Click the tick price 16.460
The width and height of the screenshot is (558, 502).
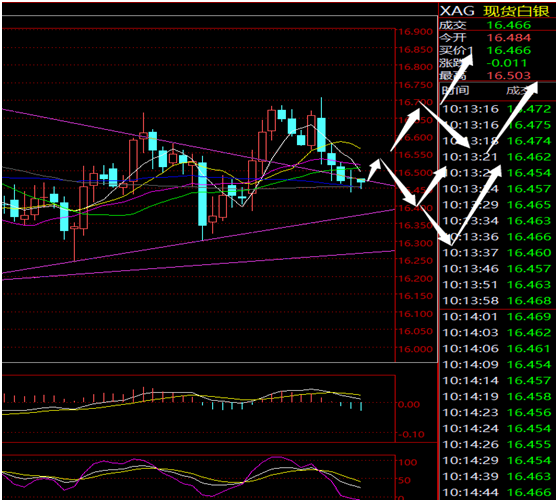point(529,253)
